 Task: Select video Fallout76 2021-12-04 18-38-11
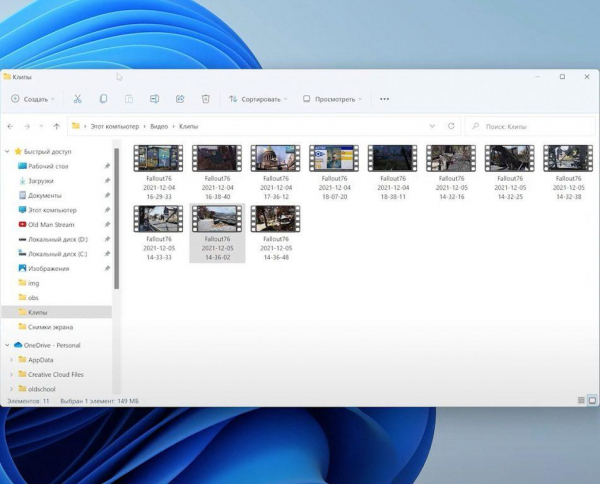coord(393,173)
